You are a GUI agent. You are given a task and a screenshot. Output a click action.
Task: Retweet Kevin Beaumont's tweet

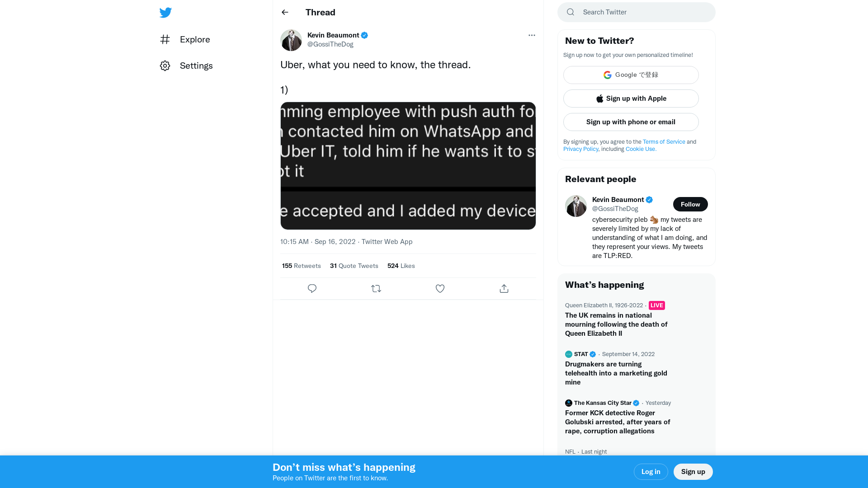pyautogui.click(x=376, y=288)
